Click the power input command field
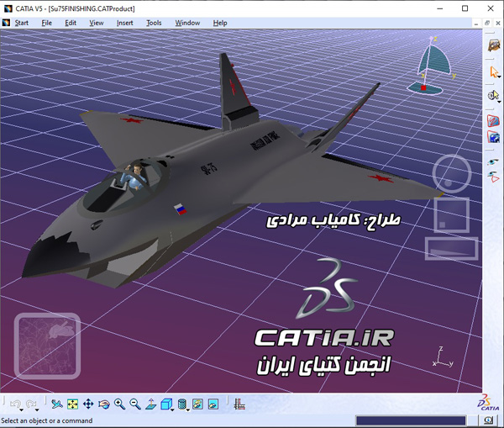This screenshot has height=428, width=504. coord(411,420)
